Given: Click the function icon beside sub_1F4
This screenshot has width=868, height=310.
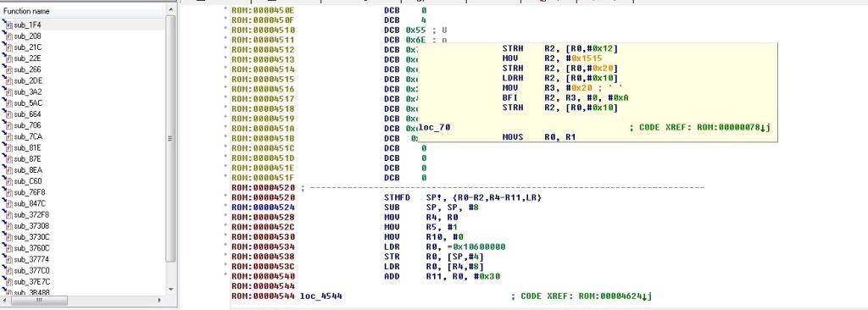Looking at the screenshot, I should (7, 25).
